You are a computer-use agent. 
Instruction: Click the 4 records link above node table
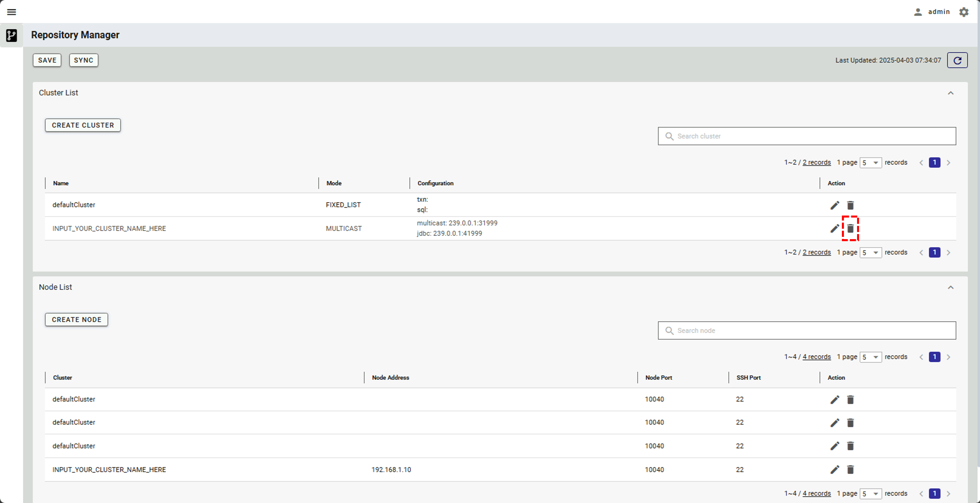point(817,357)
